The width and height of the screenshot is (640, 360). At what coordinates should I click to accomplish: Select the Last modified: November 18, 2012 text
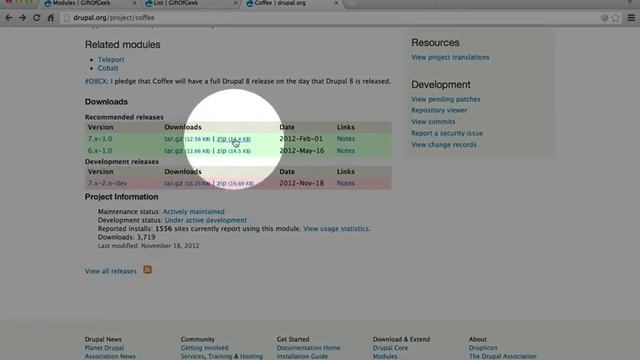(x=149, y=246)
